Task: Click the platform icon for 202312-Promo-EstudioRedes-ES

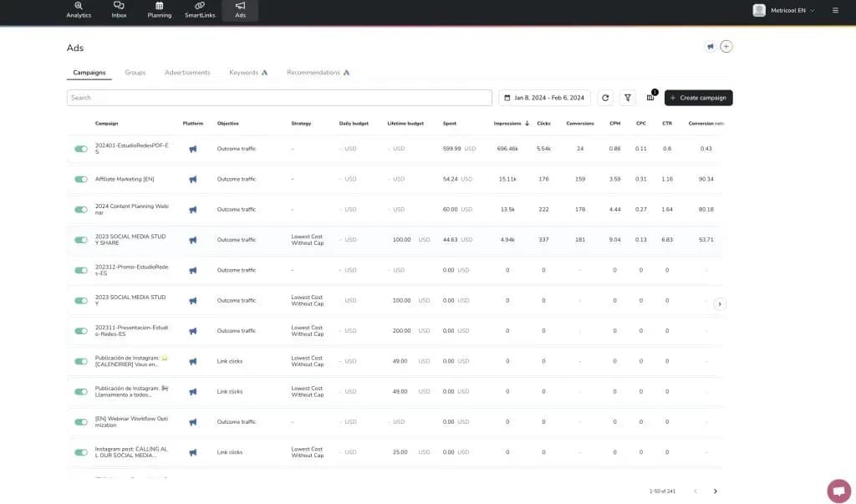Action: 193,270
